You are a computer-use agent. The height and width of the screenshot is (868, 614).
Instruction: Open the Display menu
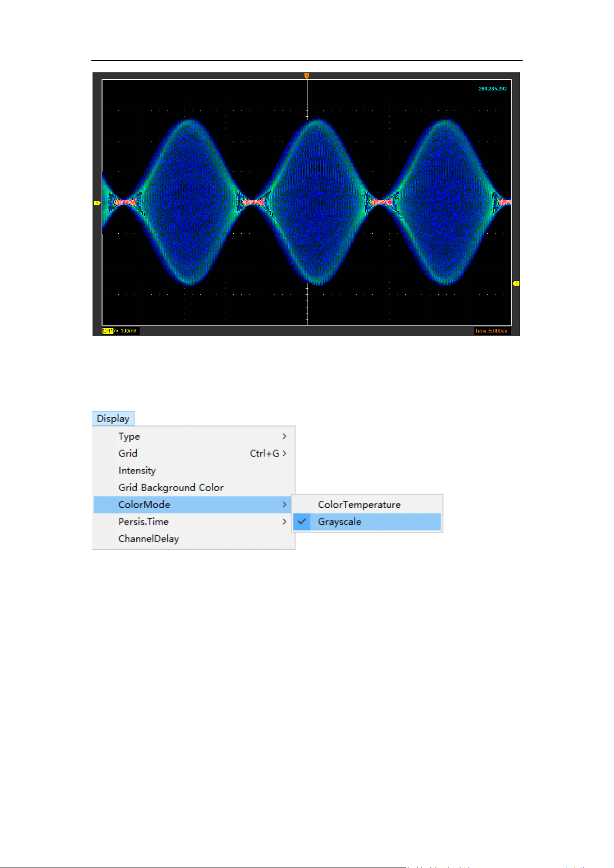[113, 418]
